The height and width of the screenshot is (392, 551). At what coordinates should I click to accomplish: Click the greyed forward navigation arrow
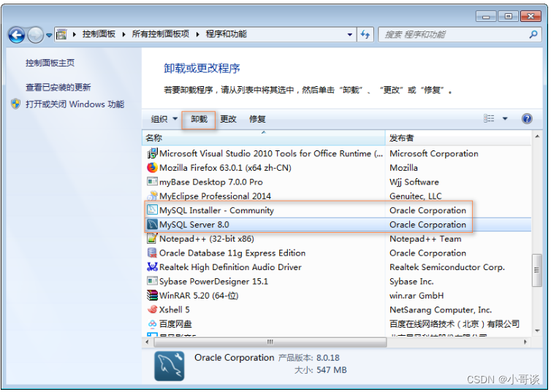pos(35,35)
